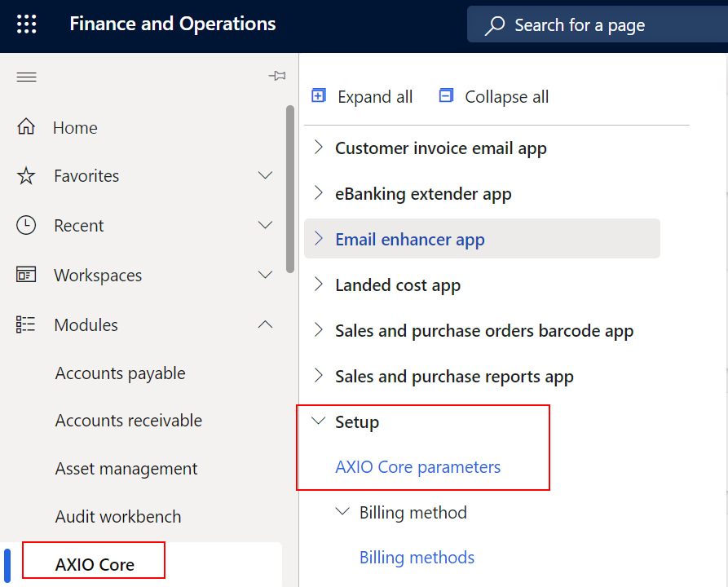The image size is (728, 587).
Task: Click the Expand all icon
Action: (x=318, y=95)
